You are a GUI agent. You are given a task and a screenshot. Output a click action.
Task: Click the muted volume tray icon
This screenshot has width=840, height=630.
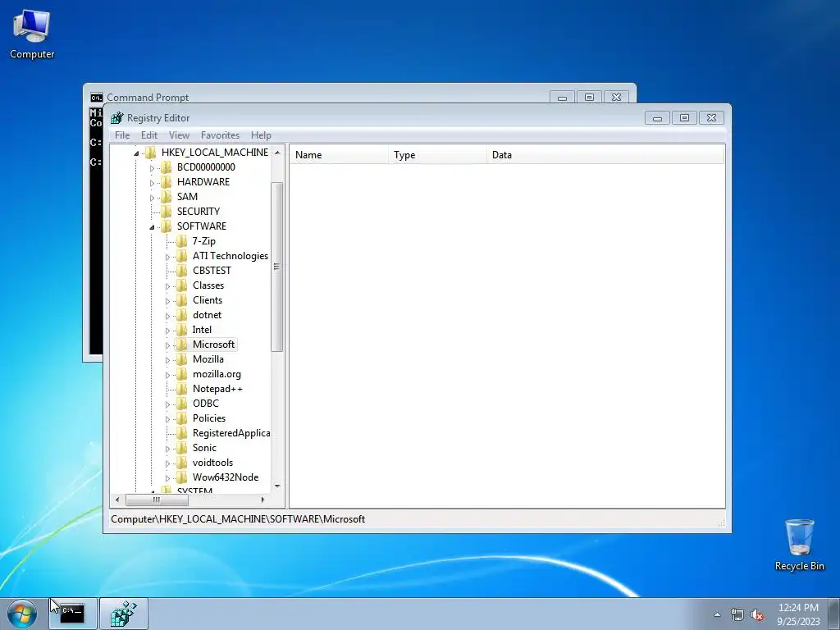[757, 614]
